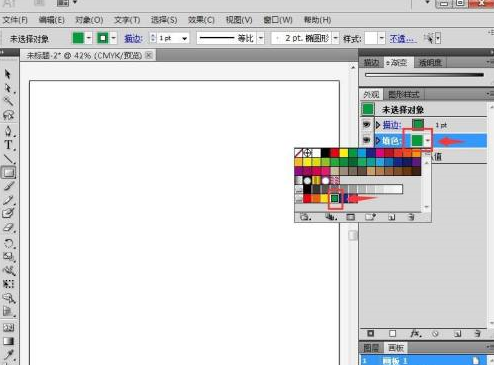This screenshot has width=494, height=365.
Task: Select the Mesh tool
Action: [8, 327]
